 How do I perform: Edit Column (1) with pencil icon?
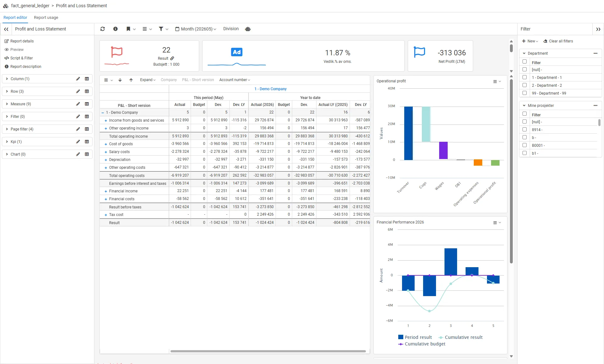78,79
